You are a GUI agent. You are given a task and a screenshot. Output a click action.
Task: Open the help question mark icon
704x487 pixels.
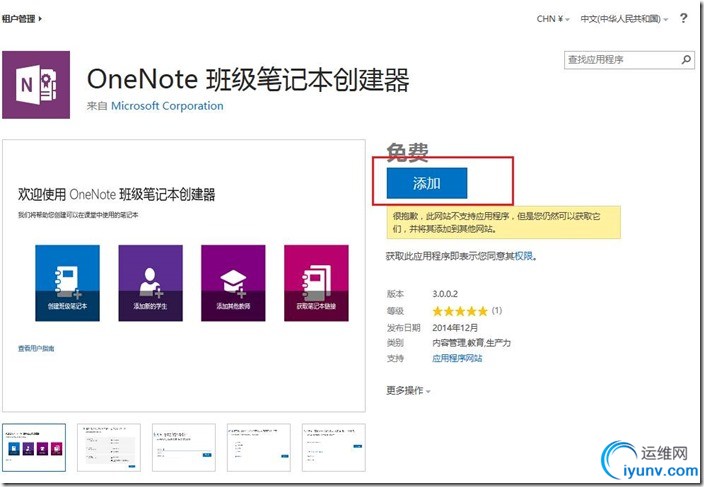[x=683, y=18]
